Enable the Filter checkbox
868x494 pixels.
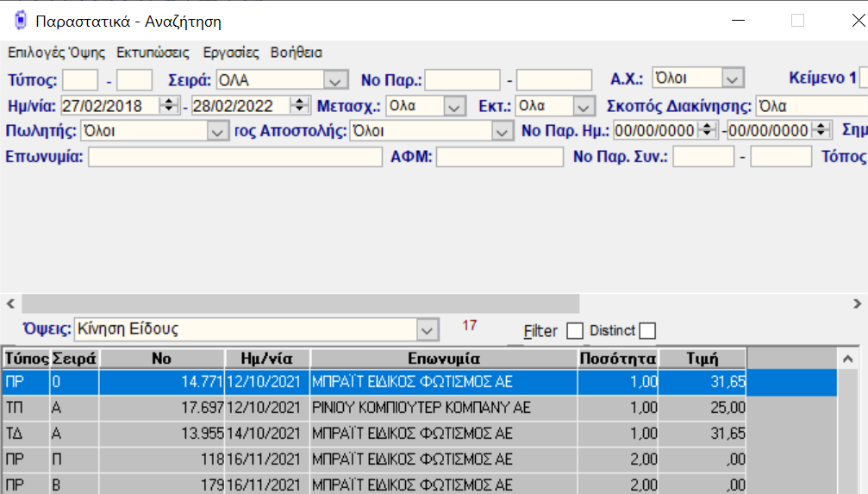pos(575,331)
